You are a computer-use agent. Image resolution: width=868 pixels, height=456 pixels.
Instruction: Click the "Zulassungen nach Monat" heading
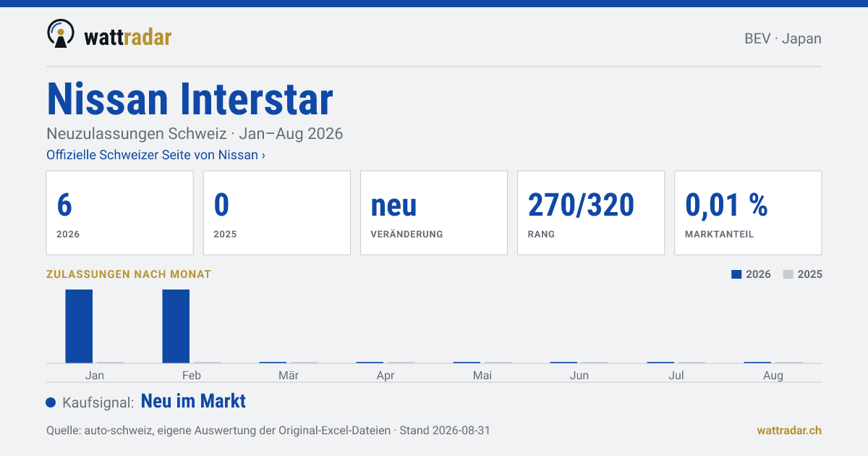click(x=129, y=274)
